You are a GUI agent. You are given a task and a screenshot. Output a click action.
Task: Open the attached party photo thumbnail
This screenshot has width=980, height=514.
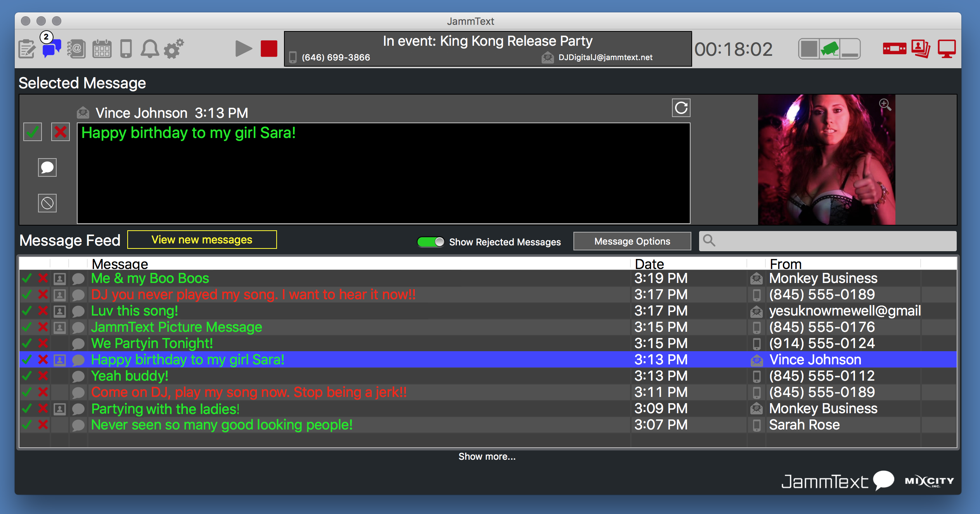[x=827, y=160]
